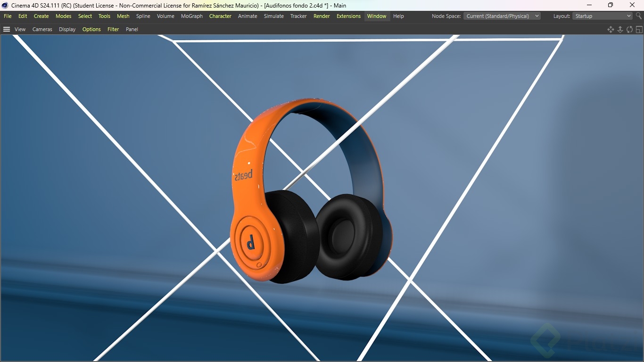Open the Select menu

click(85, 16)
